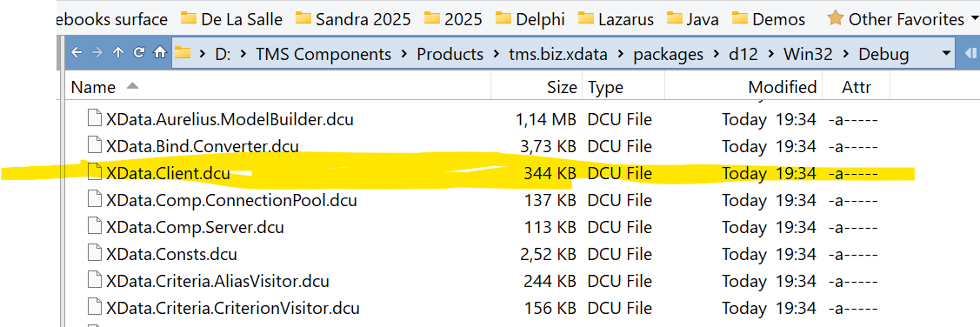The width and height of the screenshot is (980, 327).
Task: Expand the chevron after tms.biz.xdata breadcrumb
Action: [x=621, y=55]
